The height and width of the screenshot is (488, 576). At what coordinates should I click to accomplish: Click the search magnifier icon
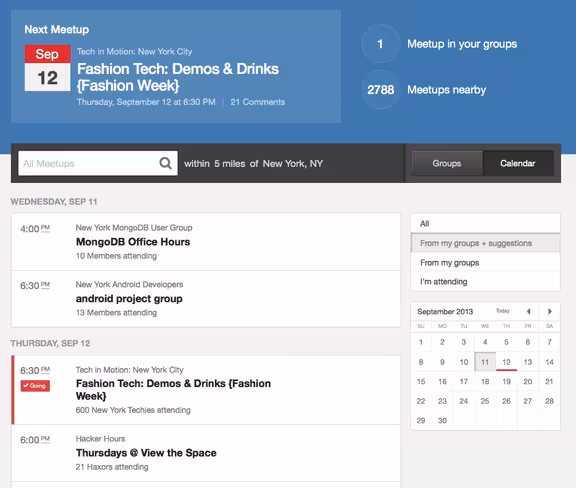165,163
